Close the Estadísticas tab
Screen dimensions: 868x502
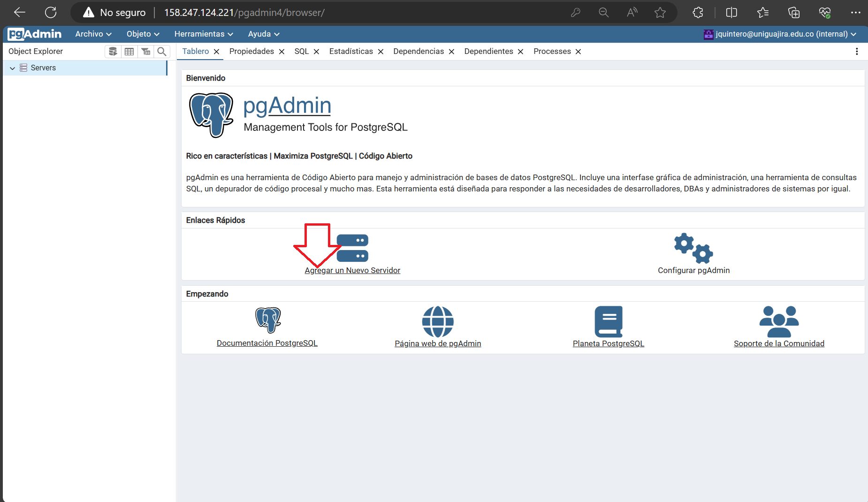click(381, 52)
